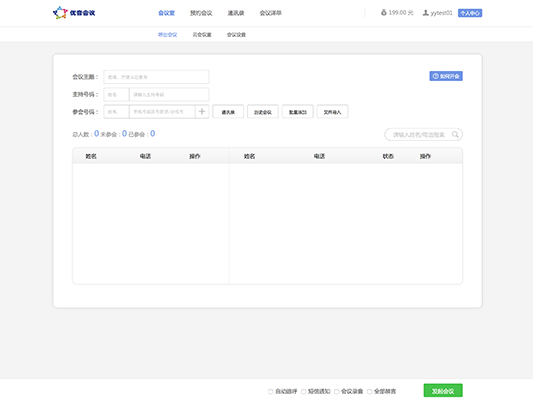Focus the 会议主题 input field
The height and width of the screenshot is (399, 533).
pos(156,77)
